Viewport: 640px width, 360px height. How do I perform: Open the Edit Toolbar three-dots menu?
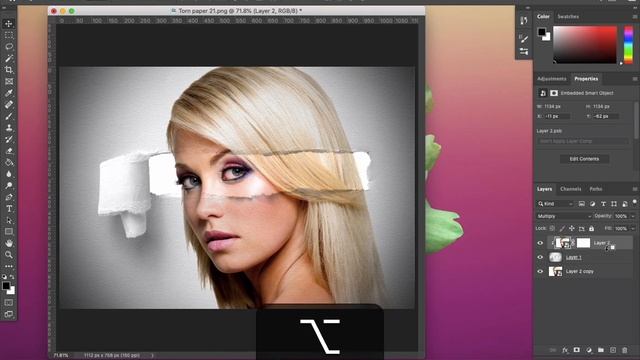coord(9,266)
